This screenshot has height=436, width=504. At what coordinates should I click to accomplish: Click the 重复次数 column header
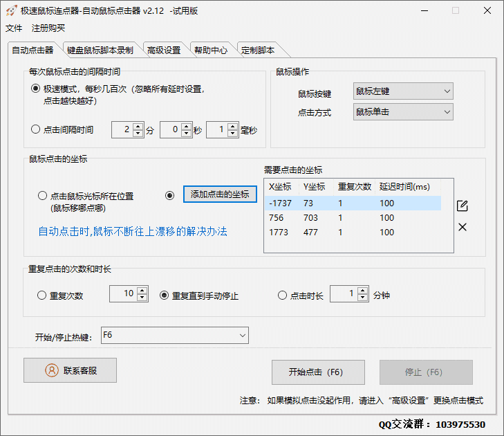tap(354, 187)
